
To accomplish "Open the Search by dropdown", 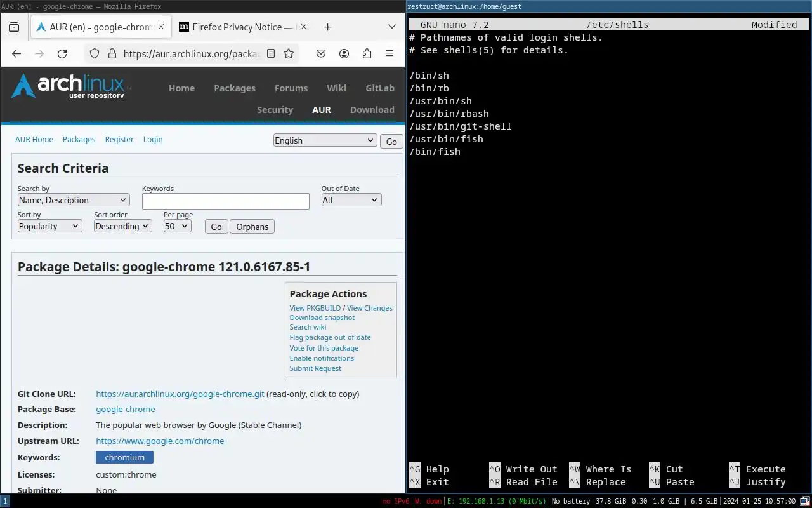I will click(x=74, y=200).
